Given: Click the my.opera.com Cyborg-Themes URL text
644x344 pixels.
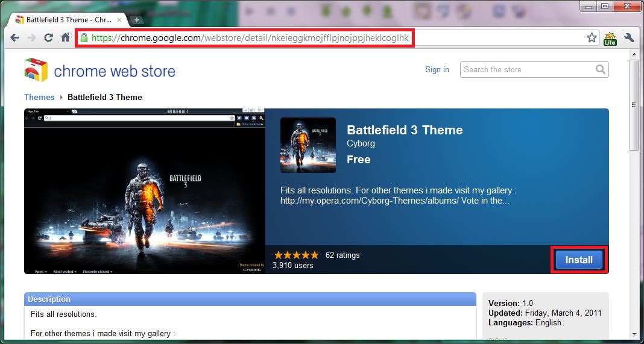Looking at the screenshot, I should pyautogui.click(x=370, y=201).
